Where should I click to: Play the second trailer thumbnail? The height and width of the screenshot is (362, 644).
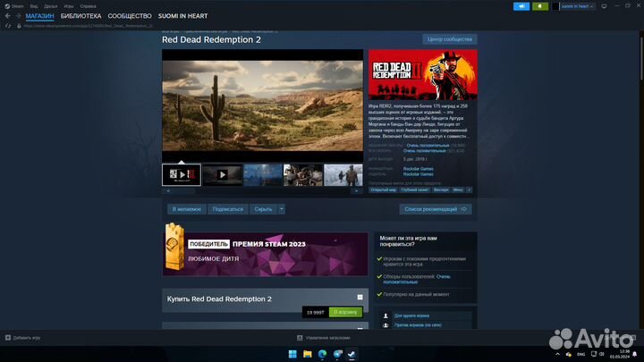coord(222,175)
